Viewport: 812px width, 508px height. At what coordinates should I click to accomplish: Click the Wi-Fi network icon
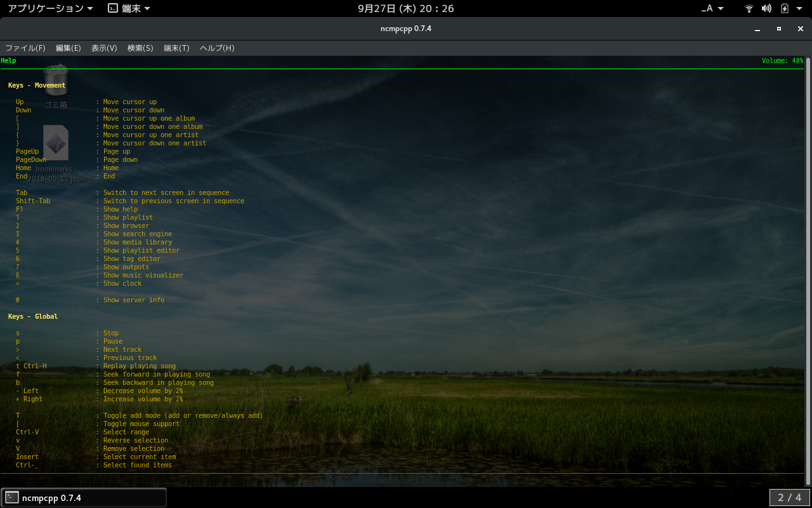point(749,8)
